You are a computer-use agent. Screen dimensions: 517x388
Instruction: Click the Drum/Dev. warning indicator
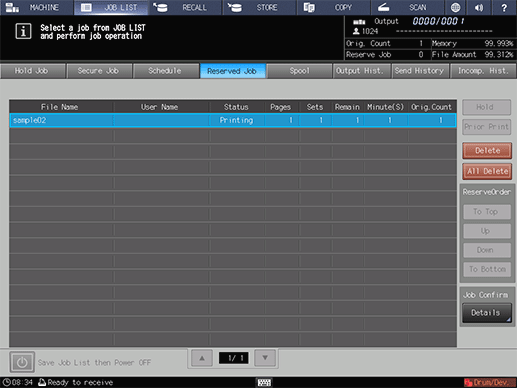click(490, 382)
